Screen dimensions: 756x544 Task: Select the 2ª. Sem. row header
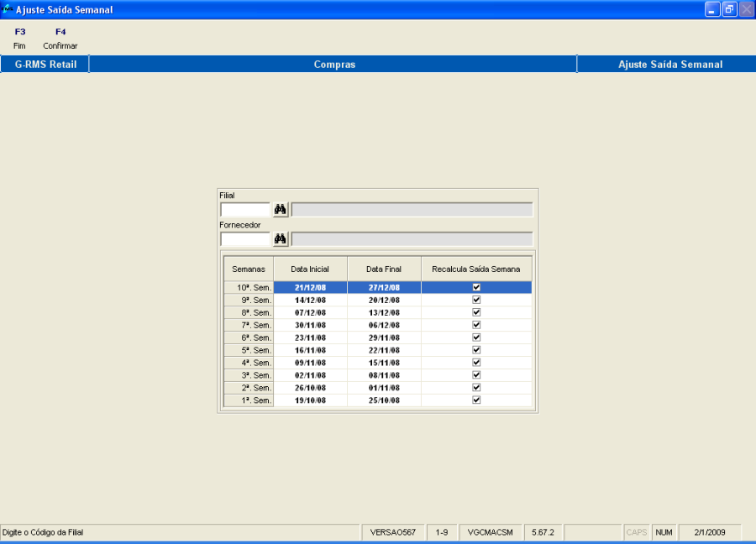click(x=249, y=388)
